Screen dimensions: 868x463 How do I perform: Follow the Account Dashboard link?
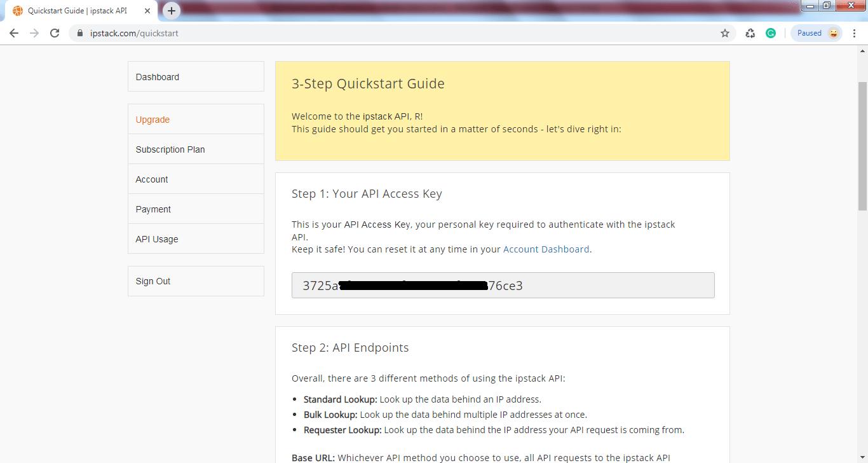coord(546,249)
